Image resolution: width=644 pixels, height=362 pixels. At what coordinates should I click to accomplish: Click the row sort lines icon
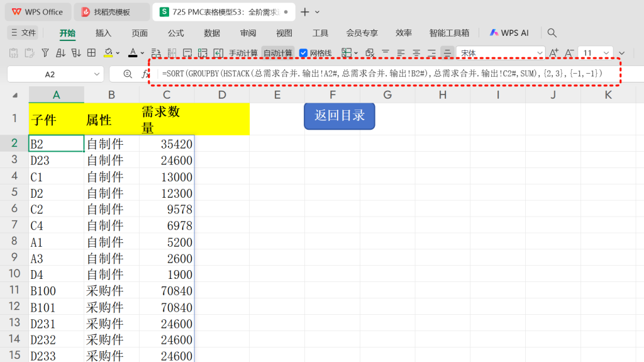coord(156,53)
